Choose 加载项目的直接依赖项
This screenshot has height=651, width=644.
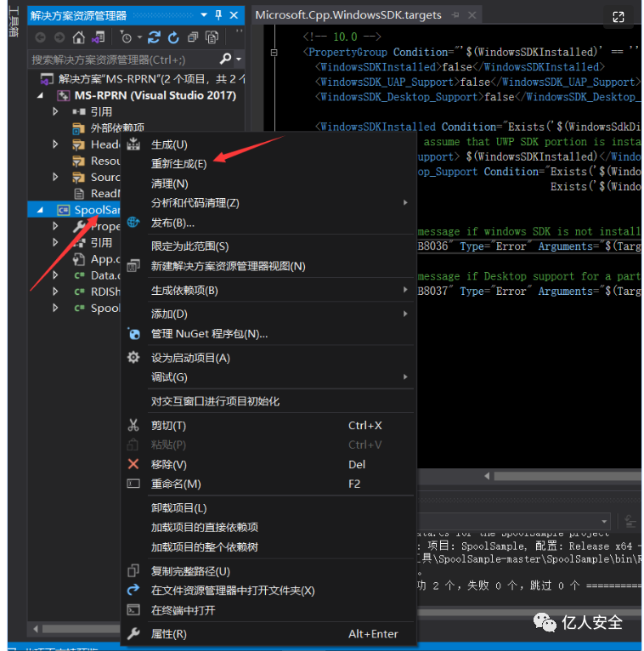click(268, 528)
